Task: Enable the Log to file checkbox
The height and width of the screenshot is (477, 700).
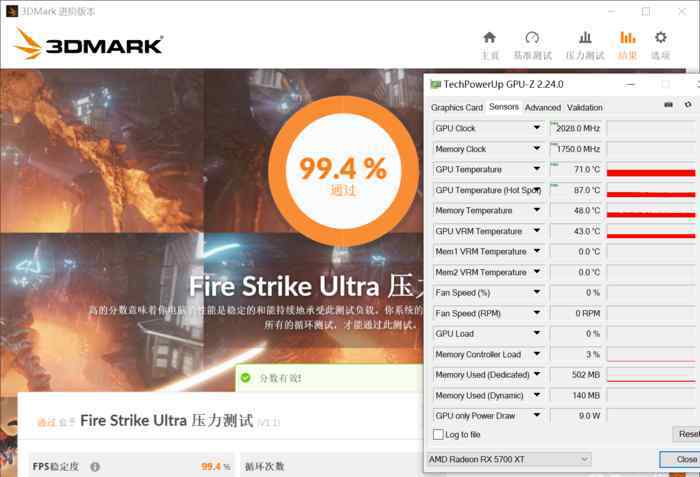Action: pos(438,434)
